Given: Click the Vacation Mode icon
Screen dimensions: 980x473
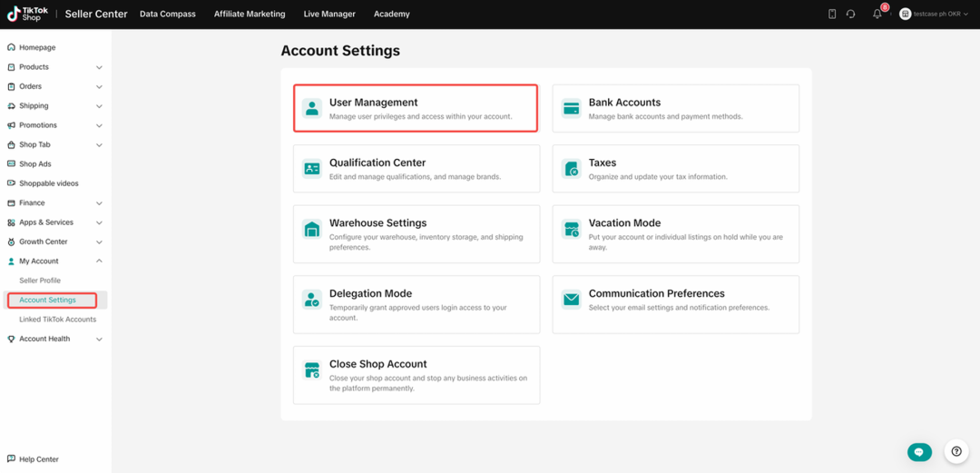Looking at the screenshot, I should click(x=572, y=229).
